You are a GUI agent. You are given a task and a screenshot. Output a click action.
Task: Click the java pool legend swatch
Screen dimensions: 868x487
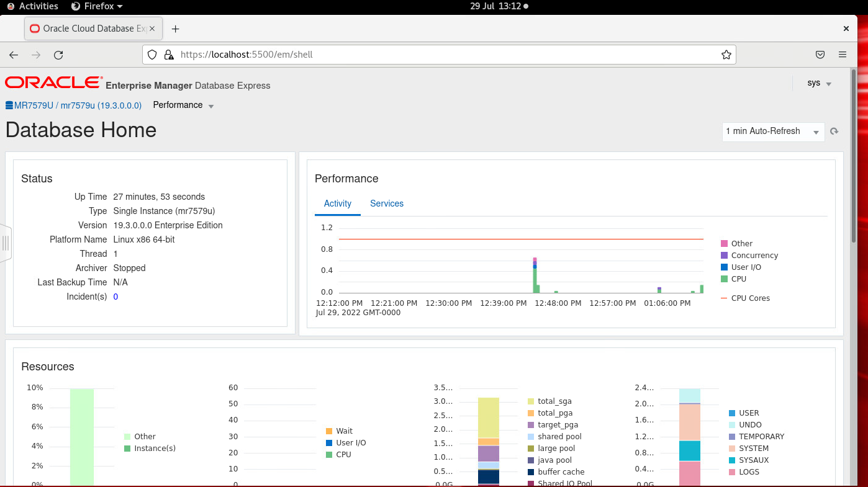click(531, 460)
